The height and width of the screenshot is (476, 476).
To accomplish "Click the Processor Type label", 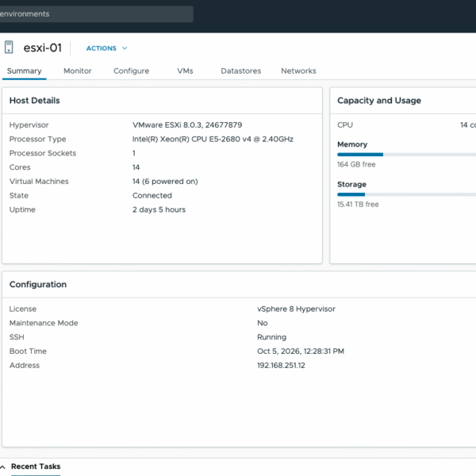I will point(37,139).
